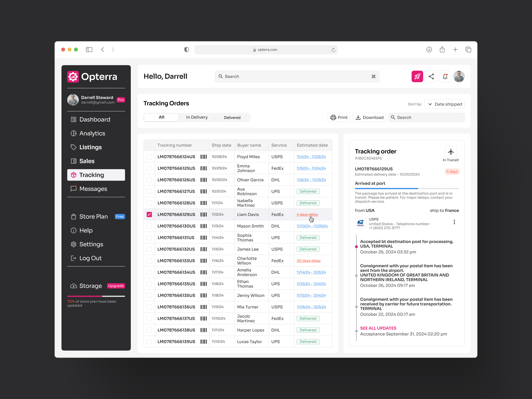Uncheck the LM0787666129US row checkbox
The height and width of the screenshot is (399, 532).
(149, 214)
